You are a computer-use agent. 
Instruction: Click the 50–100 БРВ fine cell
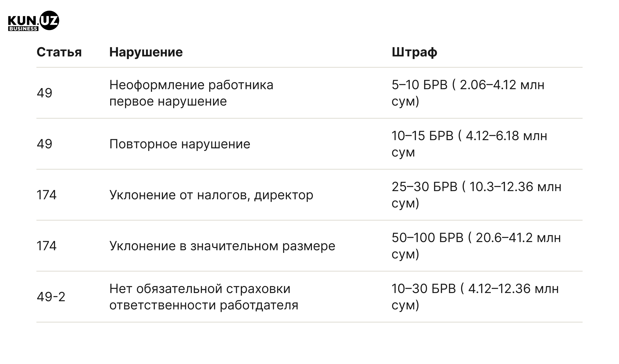pyautogui.click(x=476, y=246)
